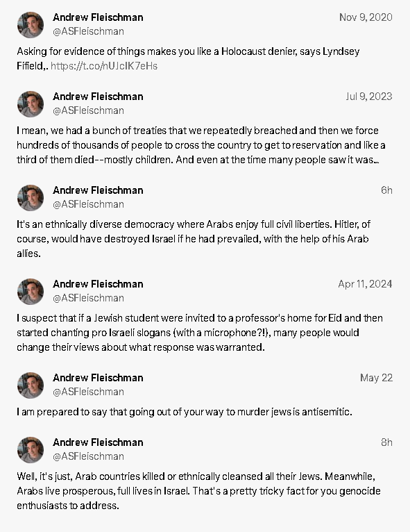Click the Jul 9, 2023 timestamp
Screen dimensions: 410x532
tap(369, 97)
